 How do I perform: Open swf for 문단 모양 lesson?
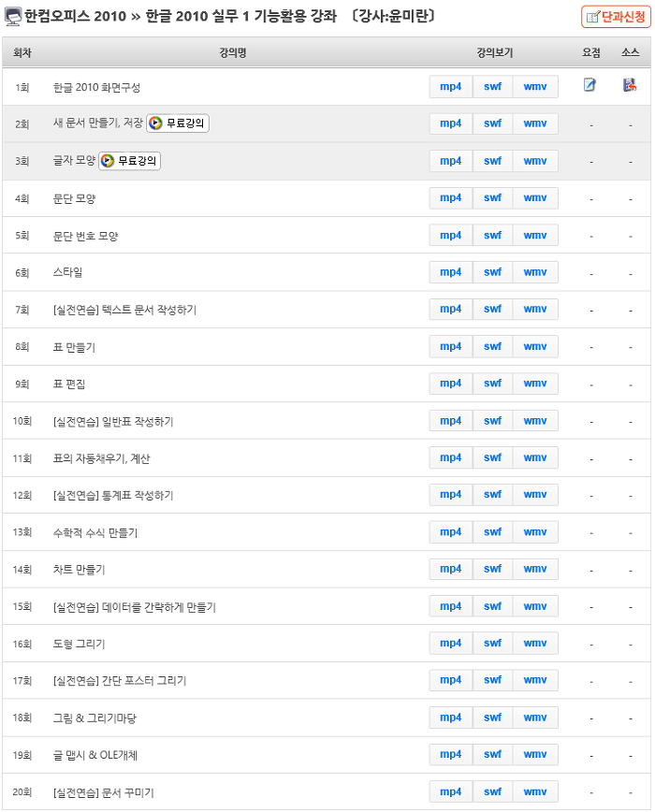pyautogui.click(x=492, y=197)
